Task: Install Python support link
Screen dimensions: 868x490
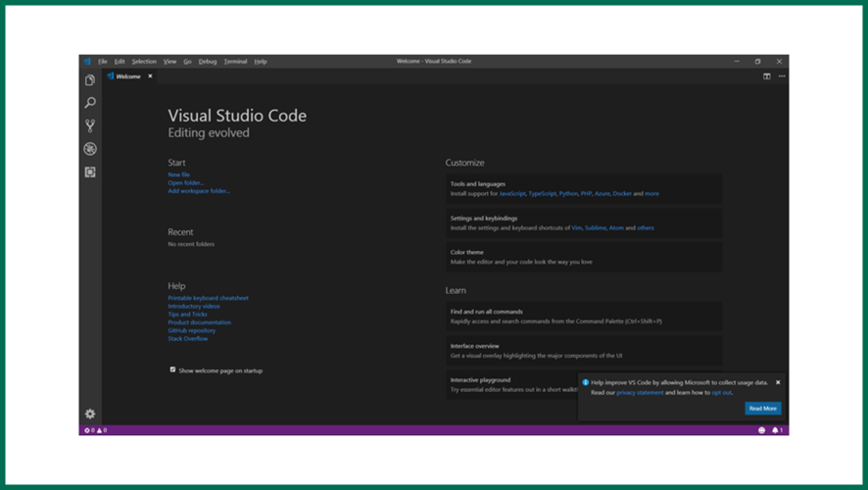Action: [568, 194]
